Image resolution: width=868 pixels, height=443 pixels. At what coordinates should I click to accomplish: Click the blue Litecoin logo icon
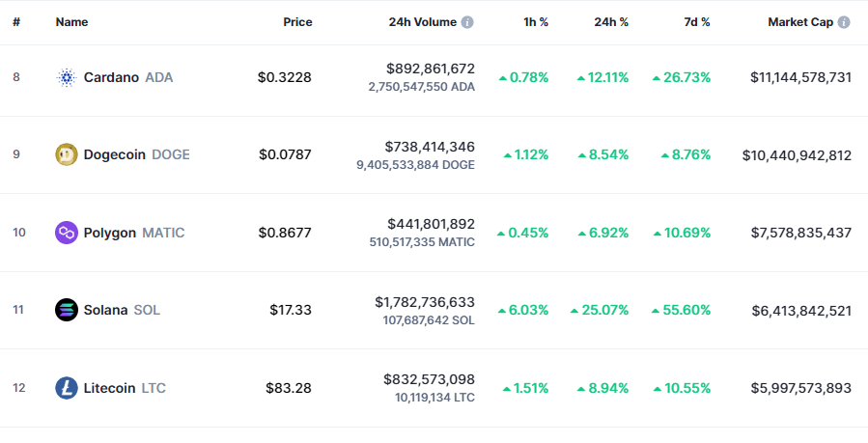coord(67,388)
